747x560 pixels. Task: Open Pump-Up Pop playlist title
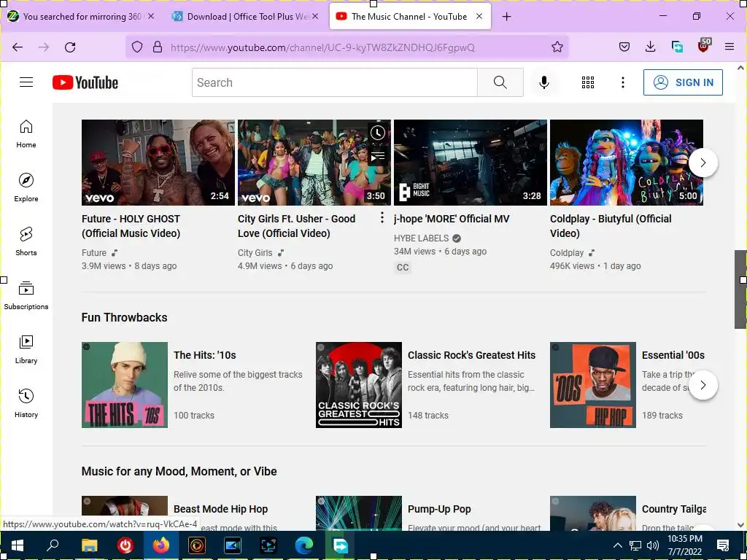point(439,509)
